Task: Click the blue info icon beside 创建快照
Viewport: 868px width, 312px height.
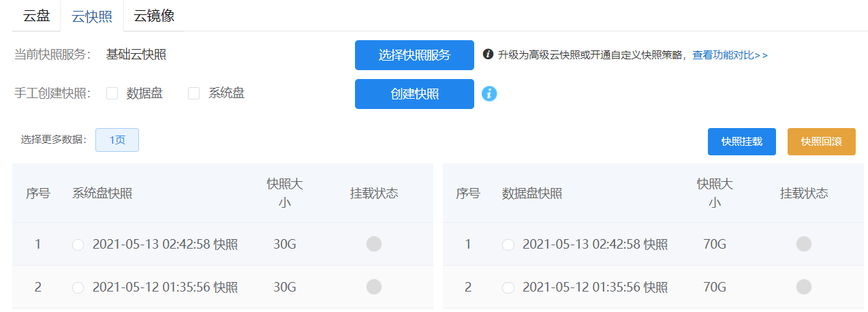Action: pyautogui.click(x=489, y=94)
